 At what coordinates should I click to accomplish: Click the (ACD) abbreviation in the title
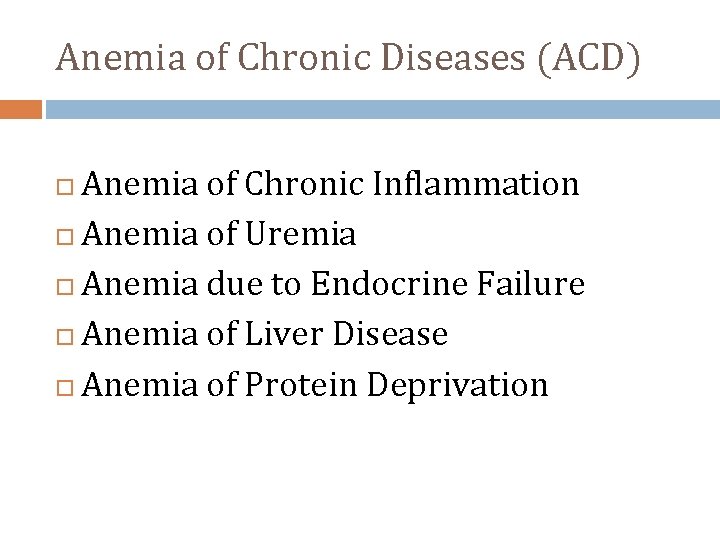[589, 59]
